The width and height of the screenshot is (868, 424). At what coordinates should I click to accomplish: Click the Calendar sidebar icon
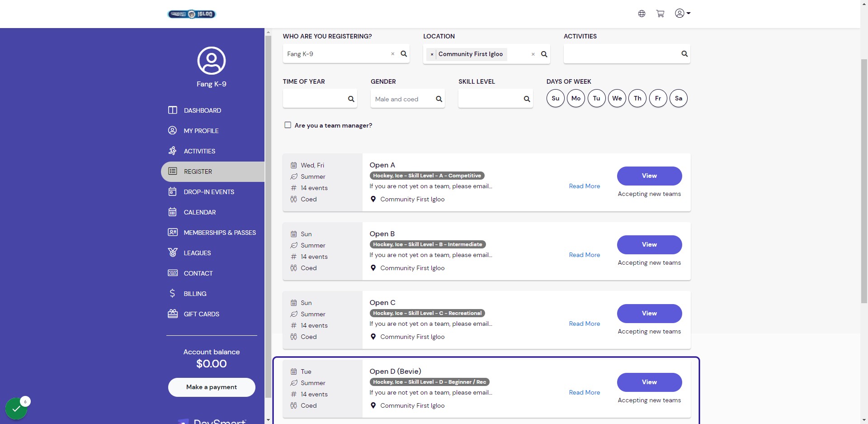(x=172, y=212)
